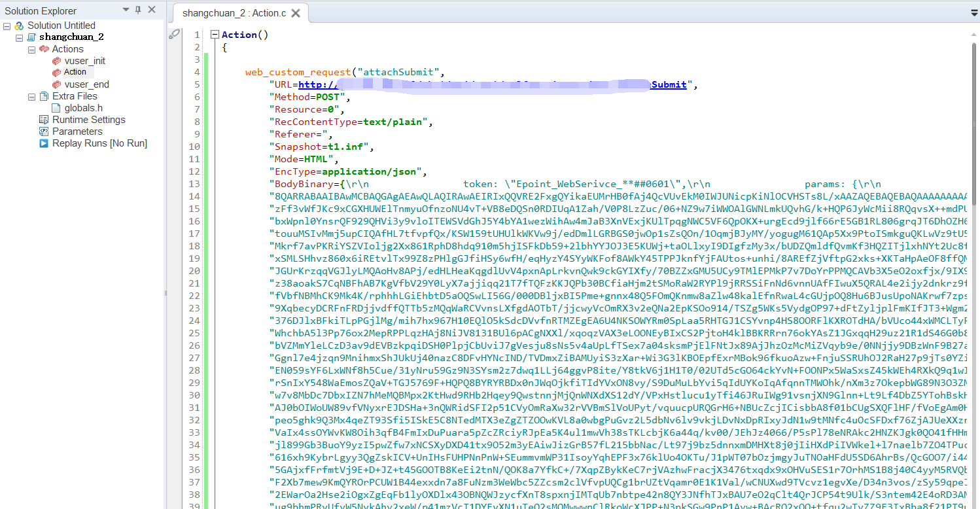Collapse the Extra Files node
Screen dimensions: 980x509
pyautogui.click(x=31, y=97)
